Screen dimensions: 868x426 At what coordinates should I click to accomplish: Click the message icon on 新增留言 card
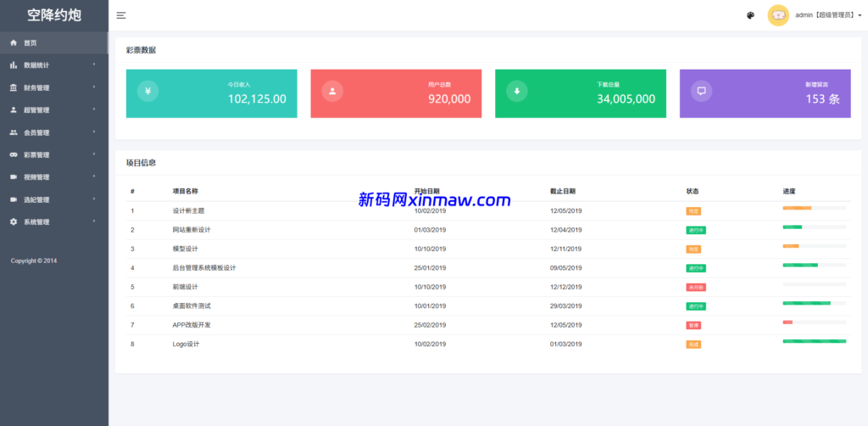pyautogui.click(x=701, y=92)
